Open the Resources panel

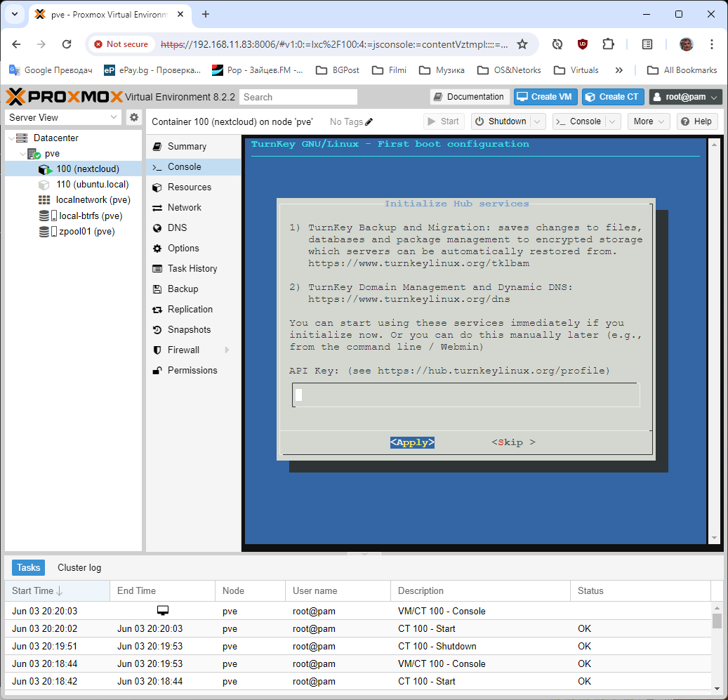194,187
